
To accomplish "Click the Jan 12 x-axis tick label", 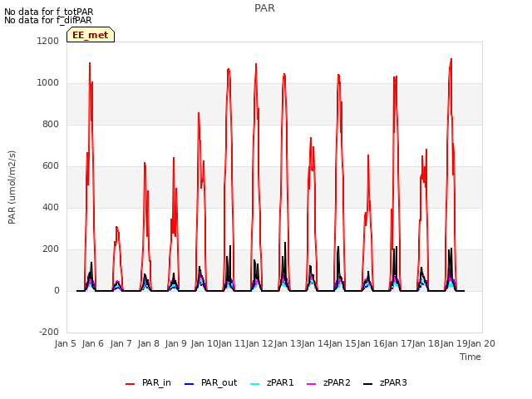I will click(259, 343).
